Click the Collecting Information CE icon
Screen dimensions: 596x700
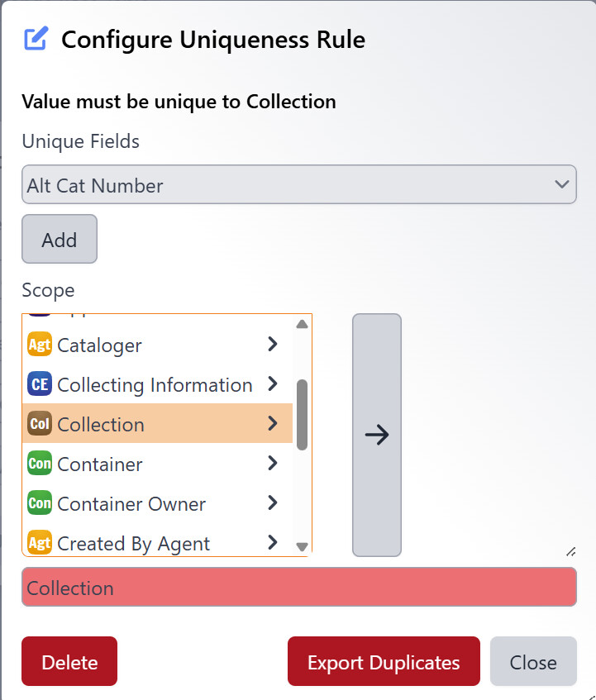point(40,384)
